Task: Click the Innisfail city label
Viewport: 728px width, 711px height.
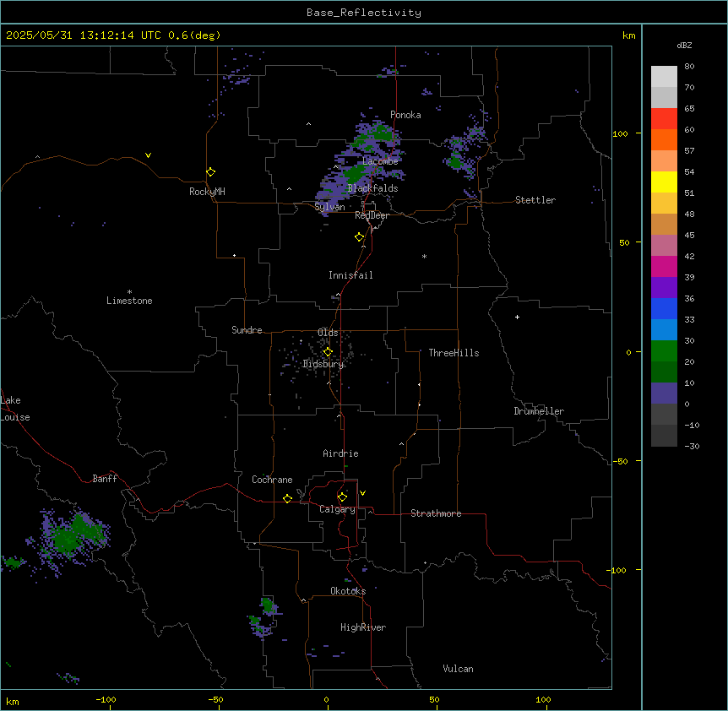Action: coord(350,275)
